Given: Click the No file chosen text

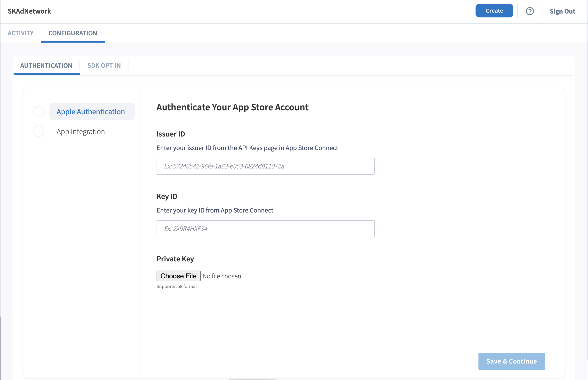Looking at the screenshot, I should [222, 276].
